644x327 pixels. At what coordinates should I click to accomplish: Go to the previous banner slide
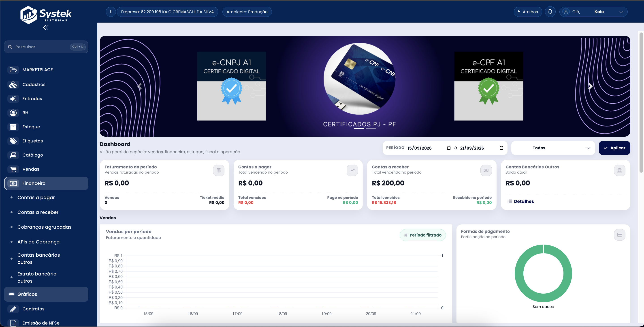(139, 86)
